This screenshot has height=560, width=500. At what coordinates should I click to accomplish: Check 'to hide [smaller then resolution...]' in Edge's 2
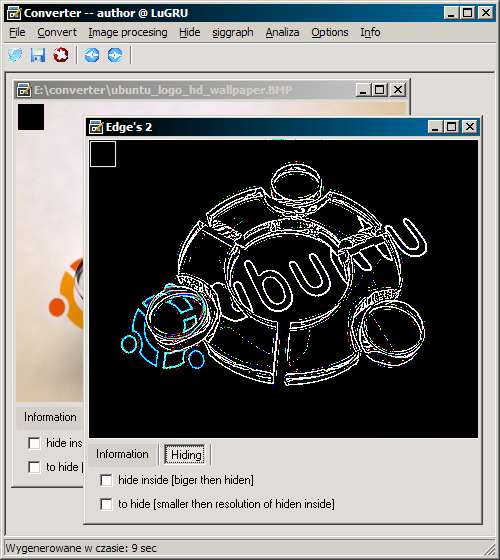click(106, 504)
